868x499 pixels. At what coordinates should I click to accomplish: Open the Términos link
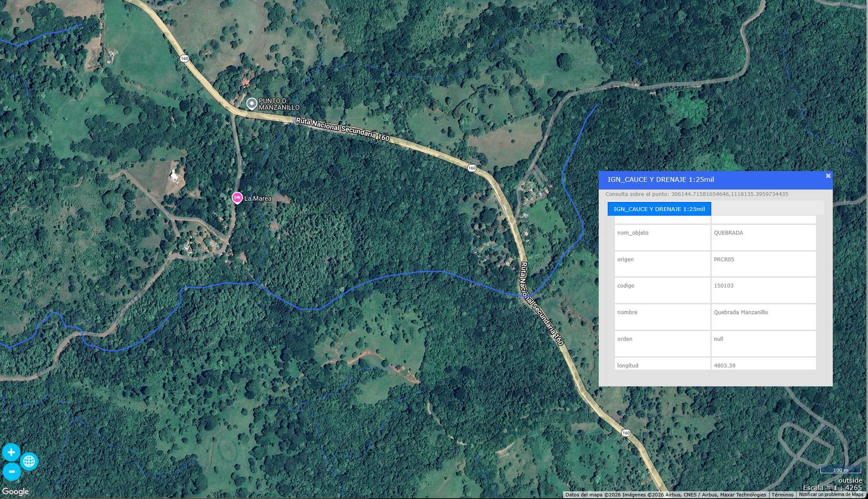pos(783,495)
